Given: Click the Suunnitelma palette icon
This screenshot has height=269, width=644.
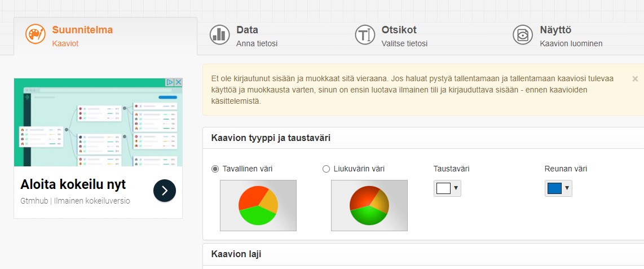Looking at the screenshot, I should (36, 34).
